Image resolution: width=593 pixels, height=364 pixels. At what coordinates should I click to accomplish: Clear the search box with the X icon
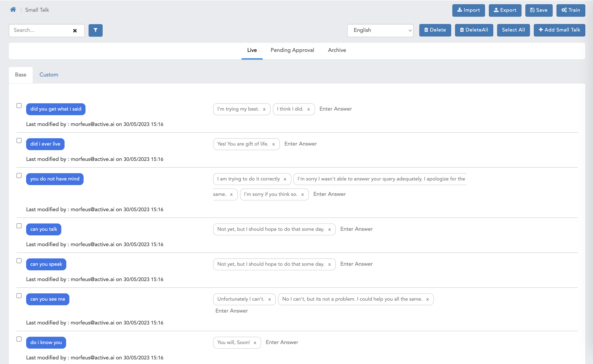[x=75, y=31]
